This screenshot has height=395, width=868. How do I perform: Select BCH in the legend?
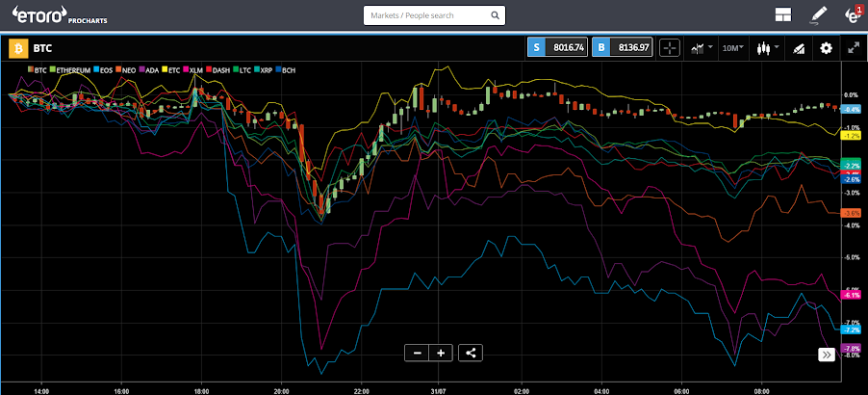[286, 70]
